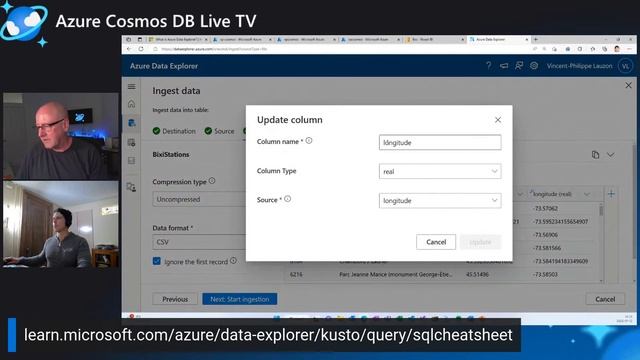This screenshot has height=360, width=640.
Task: Edit the Column name field
Action: (x=440, y=142)
